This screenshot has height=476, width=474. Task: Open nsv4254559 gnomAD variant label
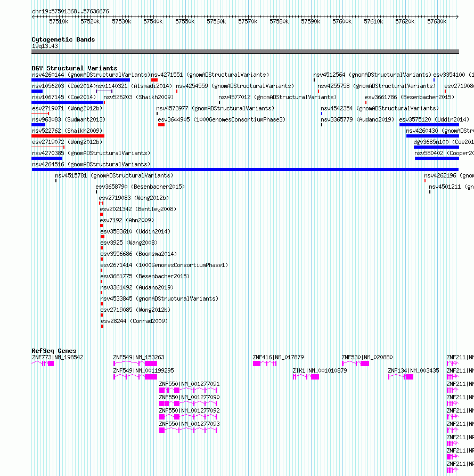[x=235, y=86]
